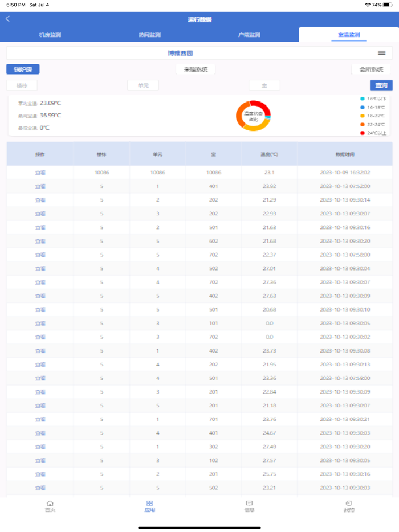Click the 温度(℃) column header
This screenshot has width=399, height=532.
click(x=269, y=154)
